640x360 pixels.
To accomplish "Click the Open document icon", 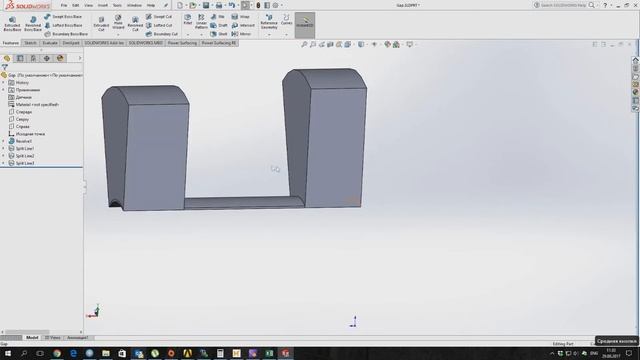I will (193, 5).
